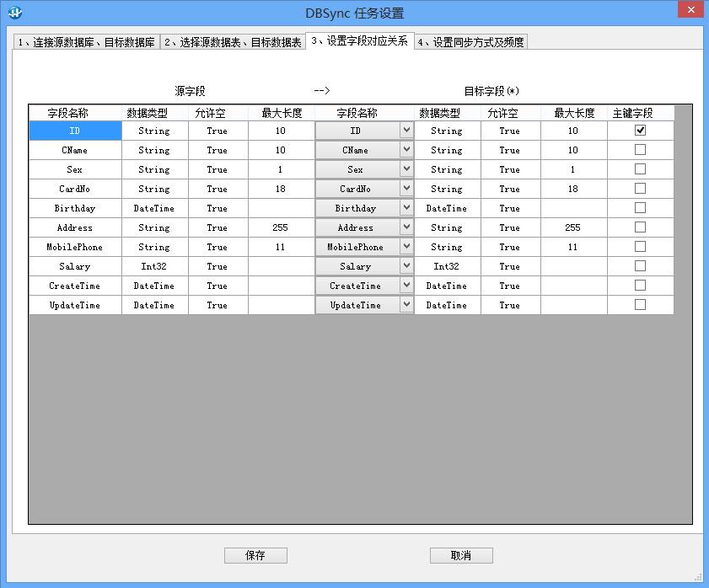Select source field cell CName

coord(75,150)
